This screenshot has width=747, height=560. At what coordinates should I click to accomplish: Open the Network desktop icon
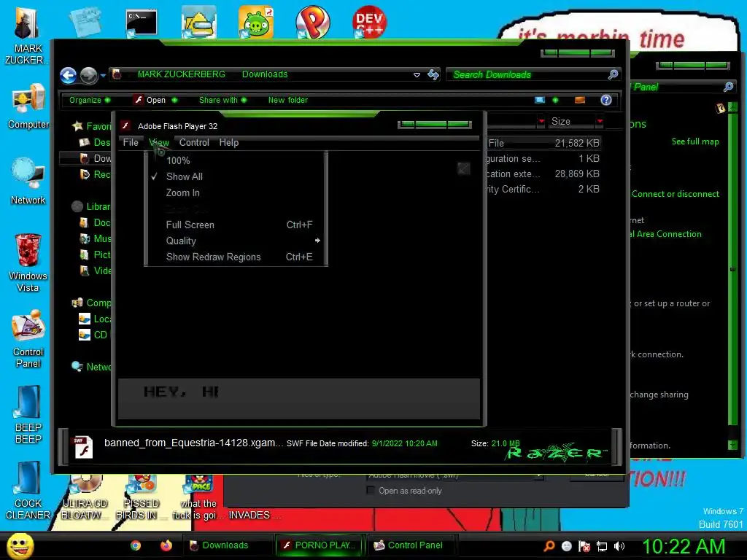click(x=28, y=182)
